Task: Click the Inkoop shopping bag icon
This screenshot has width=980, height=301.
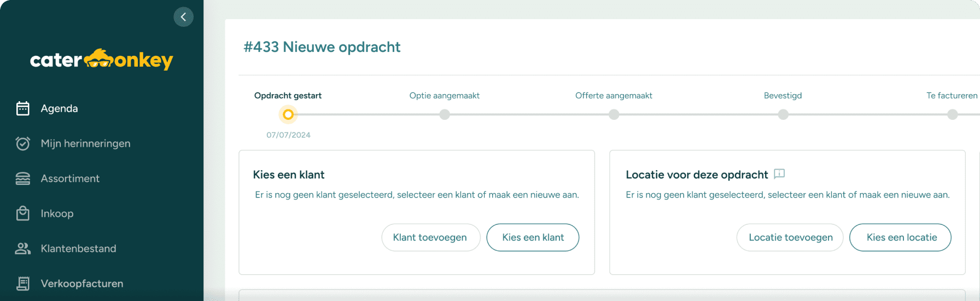Action: point(23,213)
